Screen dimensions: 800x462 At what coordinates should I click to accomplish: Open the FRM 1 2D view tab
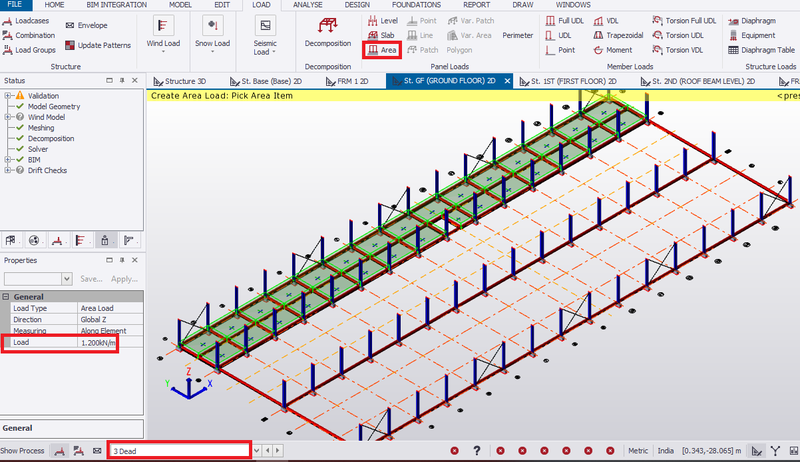click(346, 81)
